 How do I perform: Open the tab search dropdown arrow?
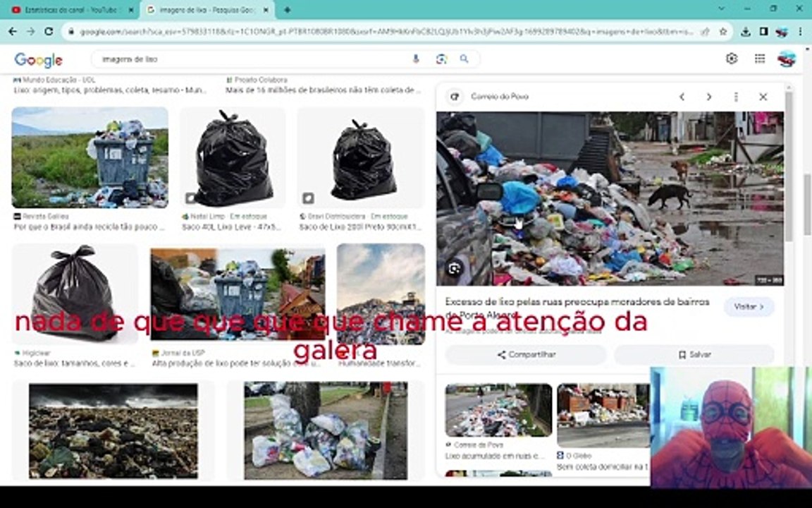(721, 8)
